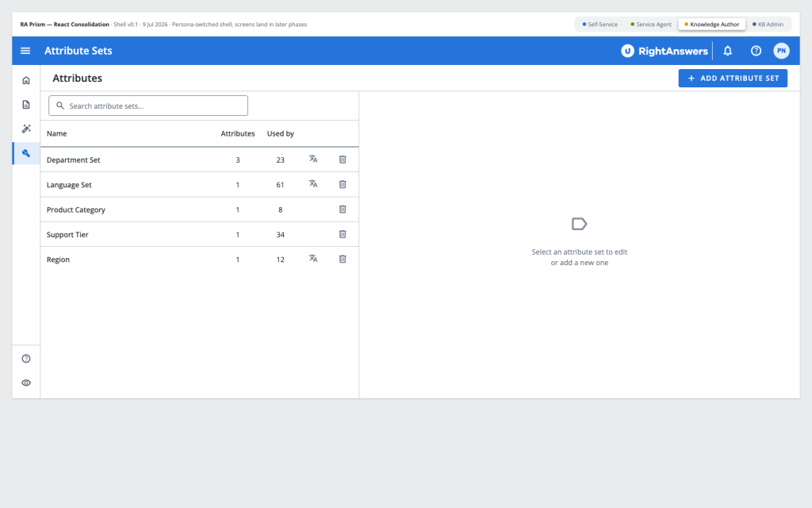Screen dimensions: 812x508
Task: Go to Home in the sidebar
Action: (x=26, y=80)
